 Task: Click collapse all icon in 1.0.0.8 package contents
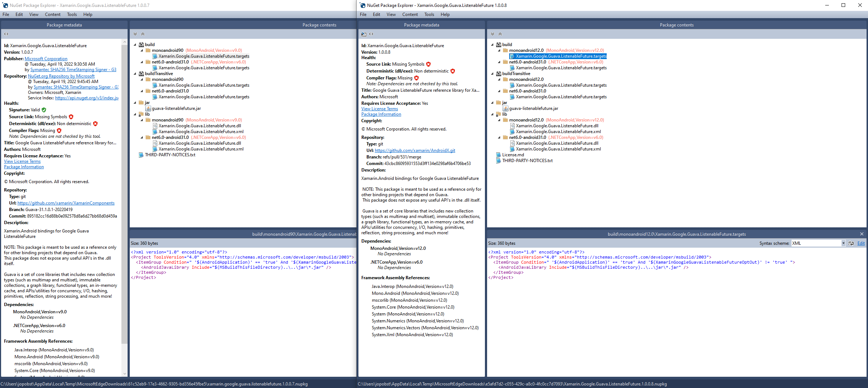(500, 34)
